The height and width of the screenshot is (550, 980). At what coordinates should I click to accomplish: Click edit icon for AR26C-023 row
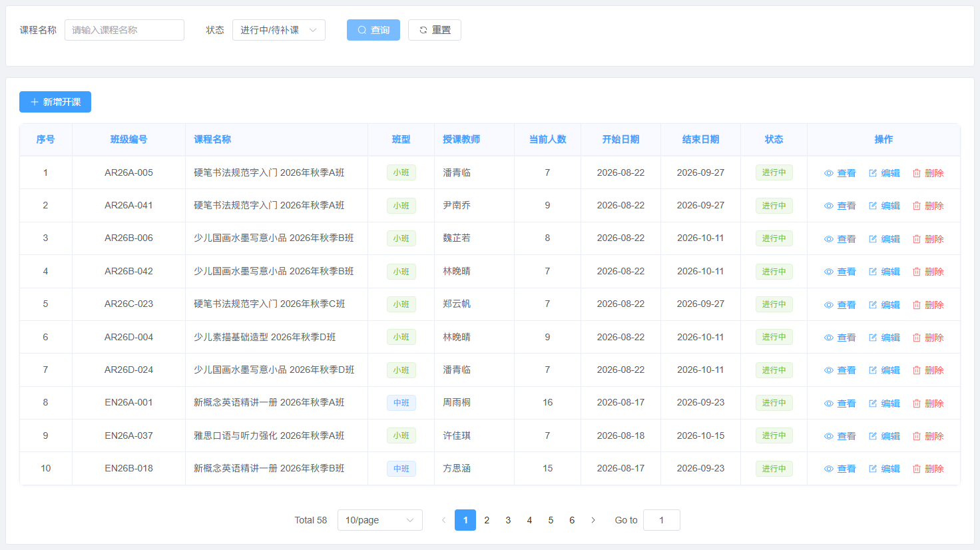(x=873, y=305)
